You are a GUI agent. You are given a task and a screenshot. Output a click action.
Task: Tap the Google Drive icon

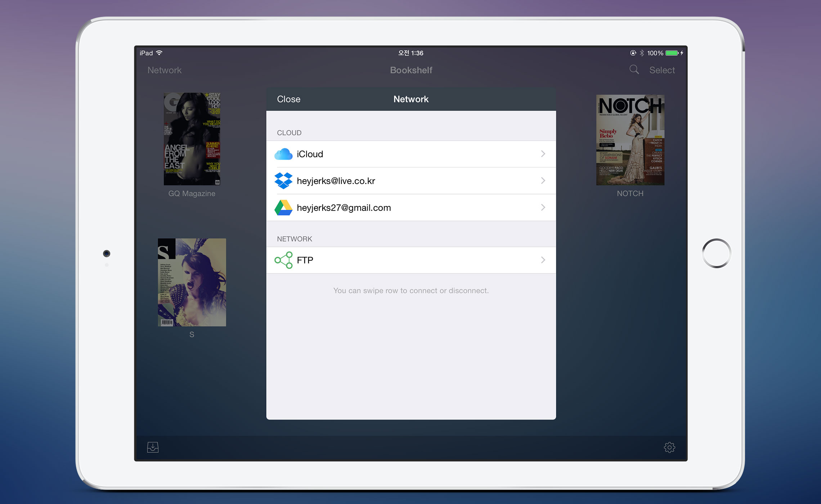pyautogui.click(x=283, y=208)
